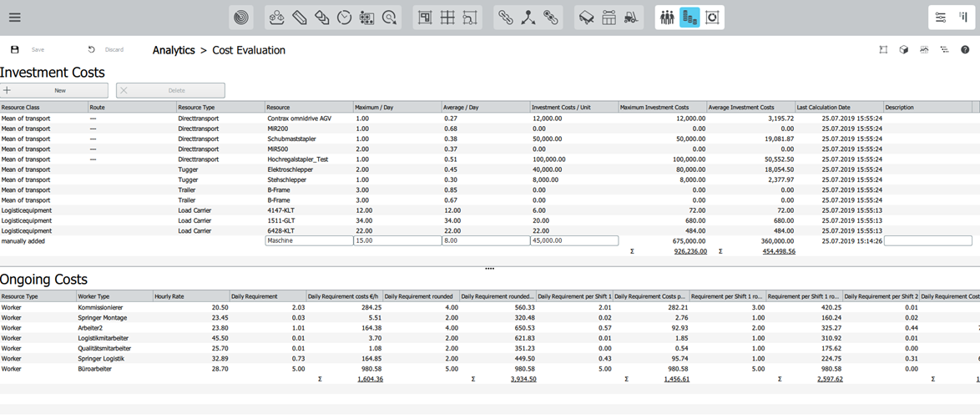Add a New investment cost row

tap(54, 90)
